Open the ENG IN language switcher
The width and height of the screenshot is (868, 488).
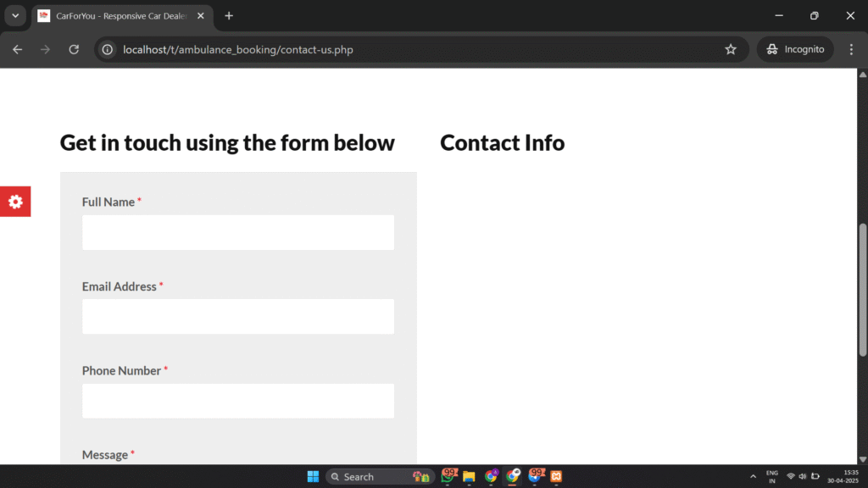(x=771, y=476)
